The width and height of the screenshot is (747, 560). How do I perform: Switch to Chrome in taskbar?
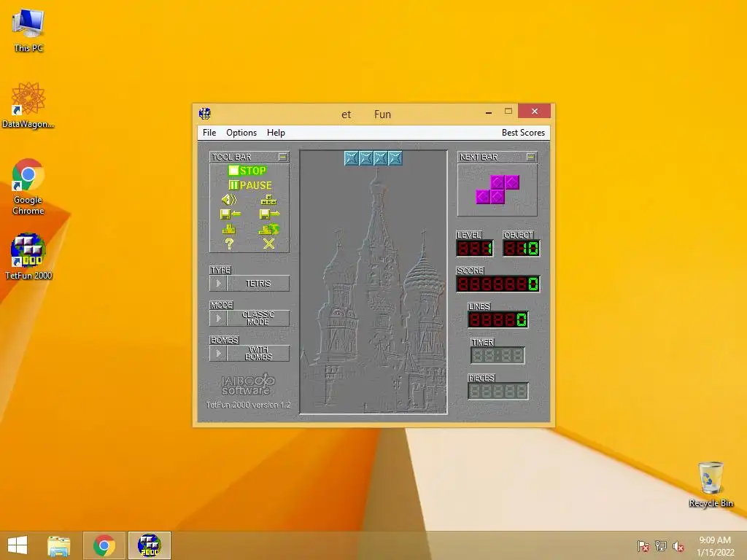pyautogui.click(x=104, y=545)
